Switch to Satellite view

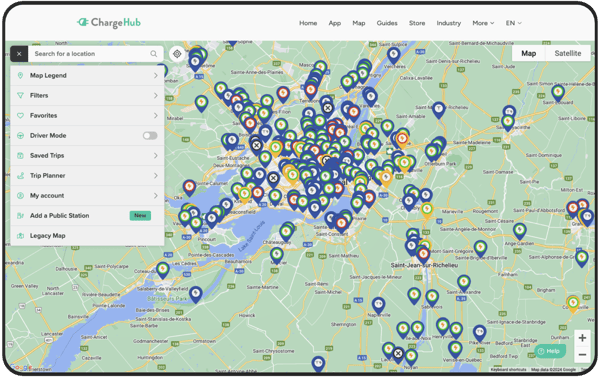pos(568,54)
